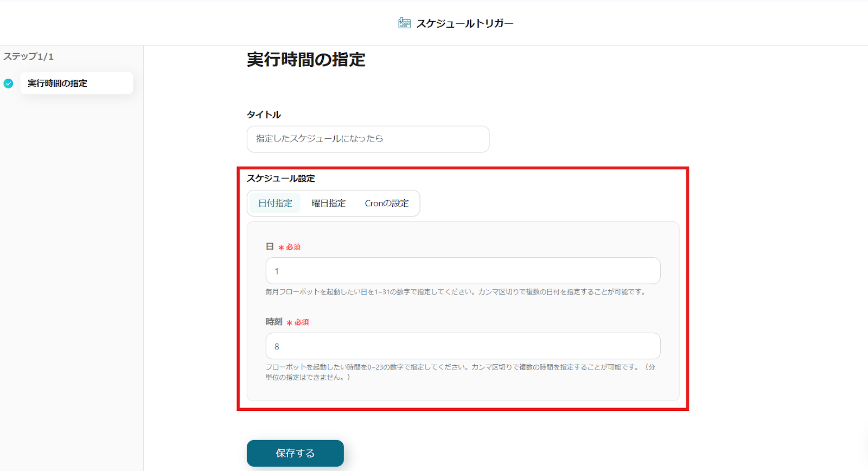Click the 必須 marker beside 時刻
The height and width of the screenshot is (471, 868).
pos(298,322)
